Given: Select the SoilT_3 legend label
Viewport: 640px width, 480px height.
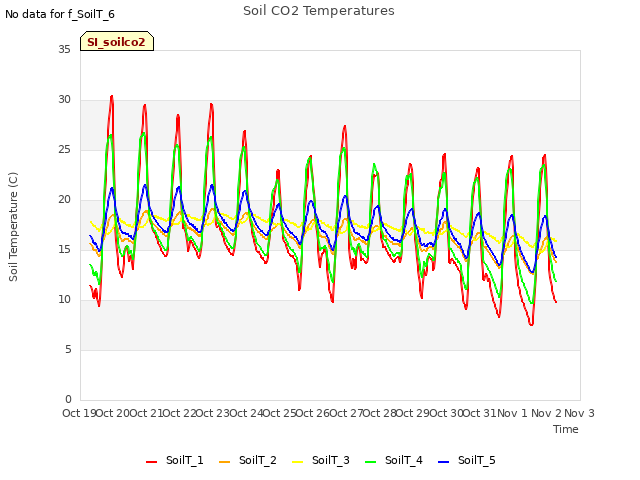Looking at the screenshot, I should point(331,460).
